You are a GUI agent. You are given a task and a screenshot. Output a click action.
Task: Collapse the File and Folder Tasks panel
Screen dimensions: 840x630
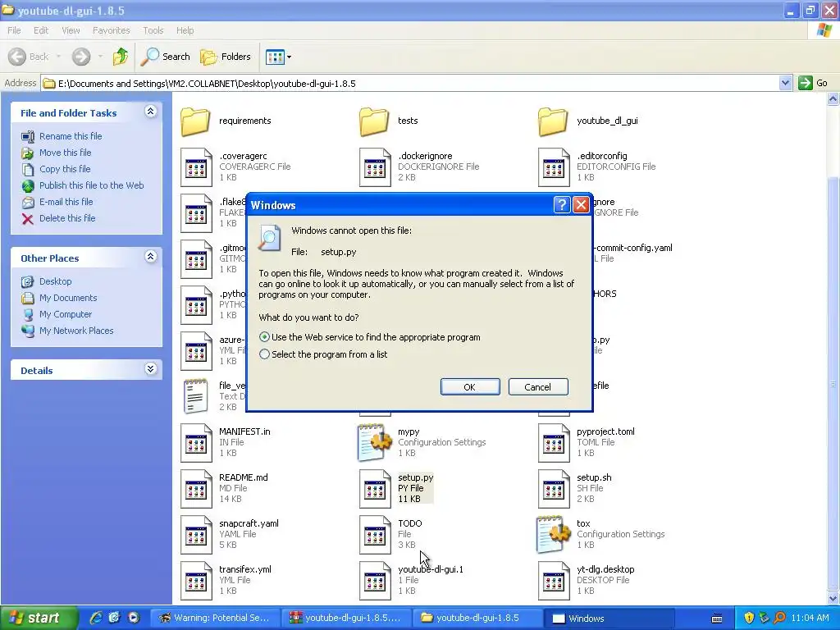pos(151,112)
